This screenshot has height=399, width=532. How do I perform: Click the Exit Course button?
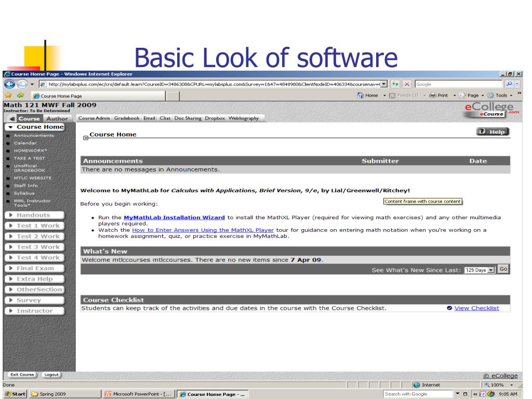[22, 375]
